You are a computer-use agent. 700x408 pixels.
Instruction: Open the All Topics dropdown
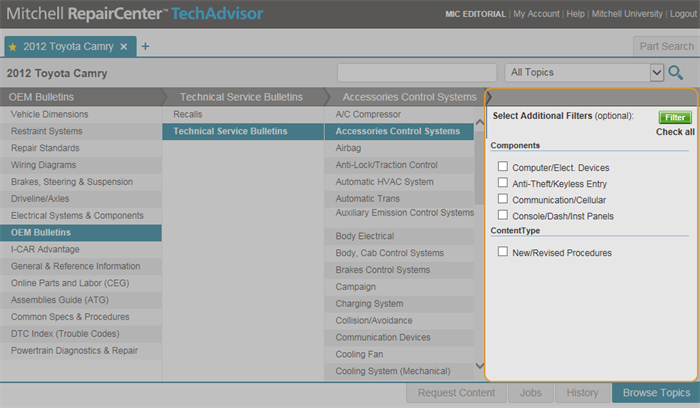(x=584, y=72)
